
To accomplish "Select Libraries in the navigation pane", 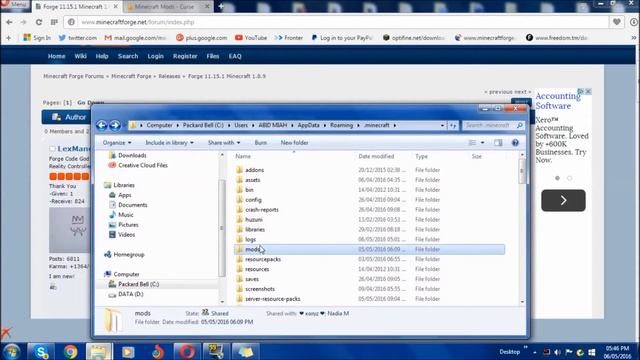I will click(124, 185).
